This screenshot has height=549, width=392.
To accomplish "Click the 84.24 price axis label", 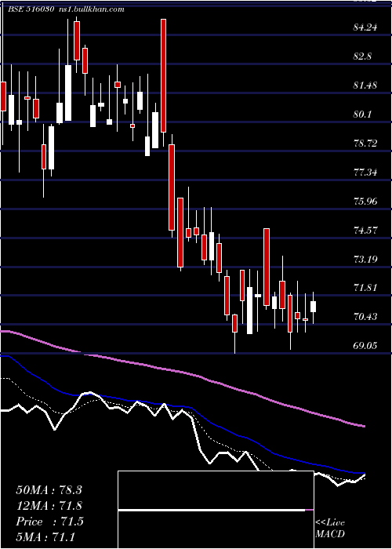I will 365,27.
